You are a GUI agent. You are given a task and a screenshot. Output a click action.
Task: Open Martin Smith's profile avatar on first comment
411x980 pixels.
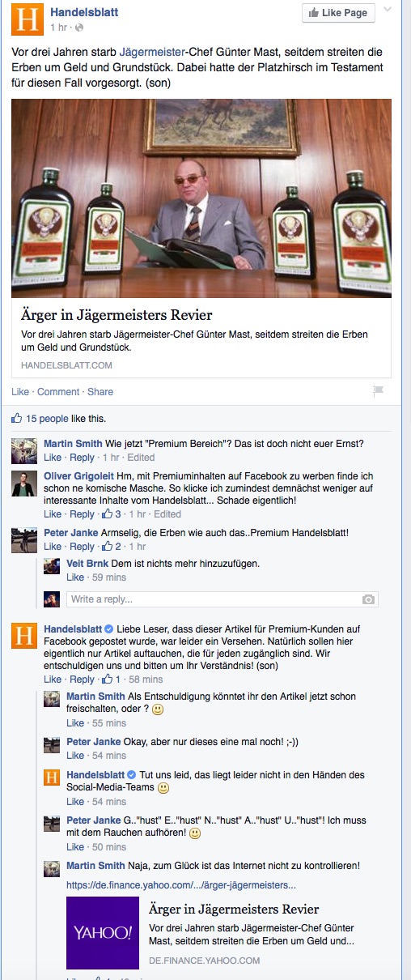click(x=24, y=450)
